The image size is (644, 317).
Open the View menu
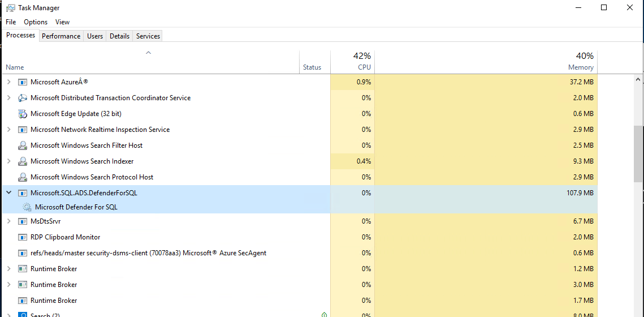click(62, 22)
